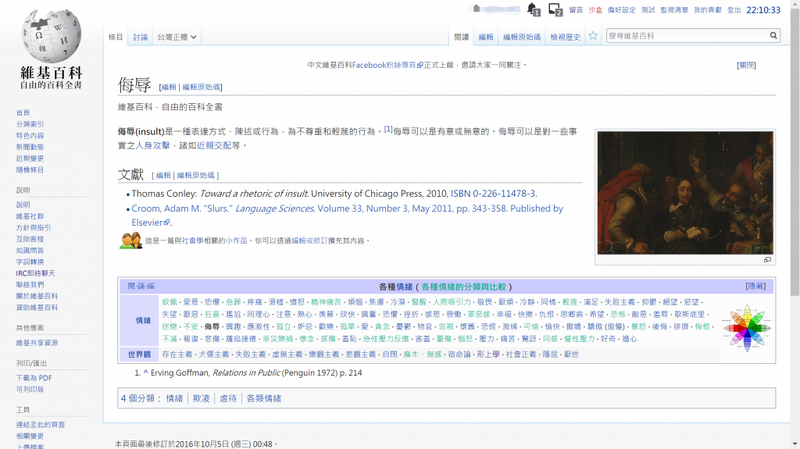Open 近期變更 in the sidebar
800x449 pixels.
[x=30, y=159]
